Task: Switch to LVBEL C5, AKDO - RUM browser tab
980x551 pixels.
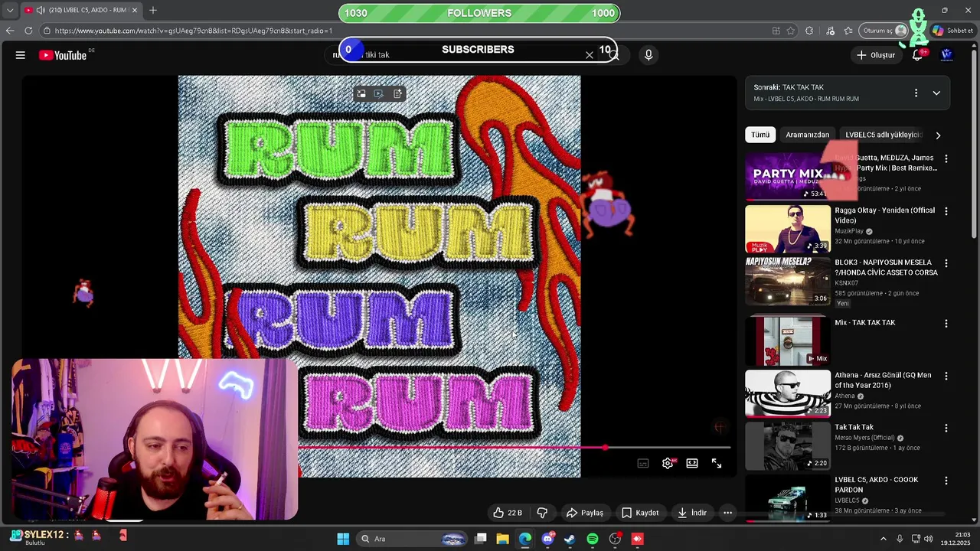Action: coord(80,10)
